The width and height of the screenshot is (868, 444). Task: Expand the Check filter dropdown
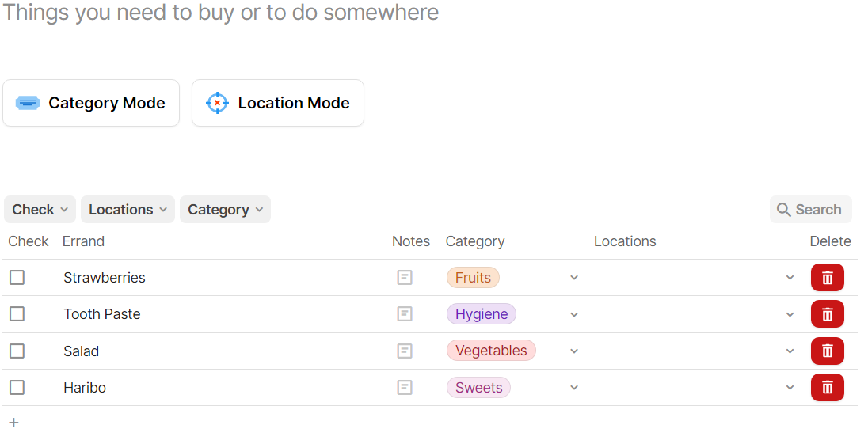40,210
